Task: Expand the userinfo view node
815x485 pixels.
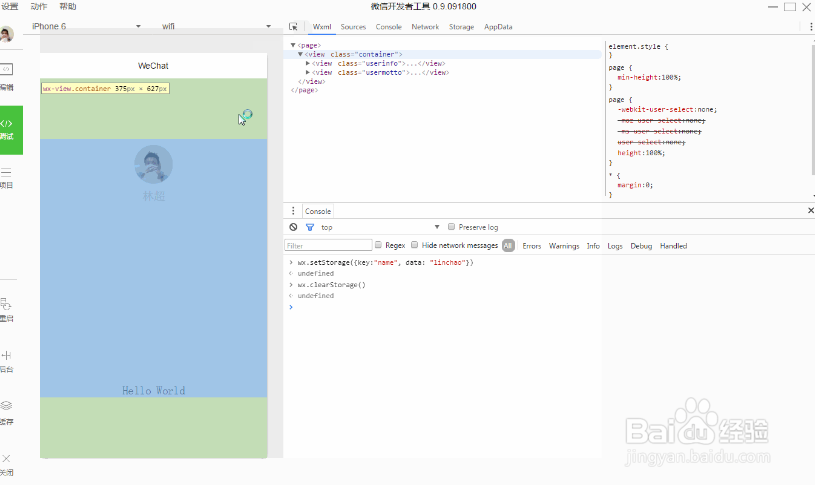Action: pos(308,63)
